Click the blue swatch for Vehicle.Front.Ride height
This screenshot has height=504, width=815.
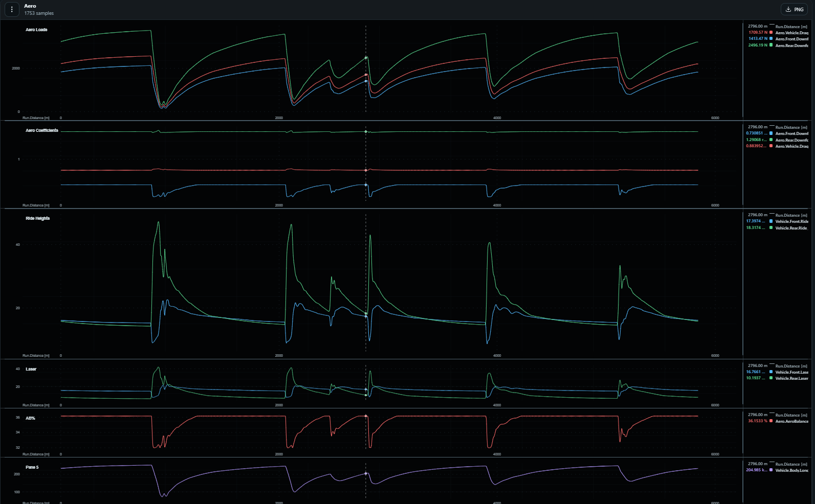(x=771, y=221)
